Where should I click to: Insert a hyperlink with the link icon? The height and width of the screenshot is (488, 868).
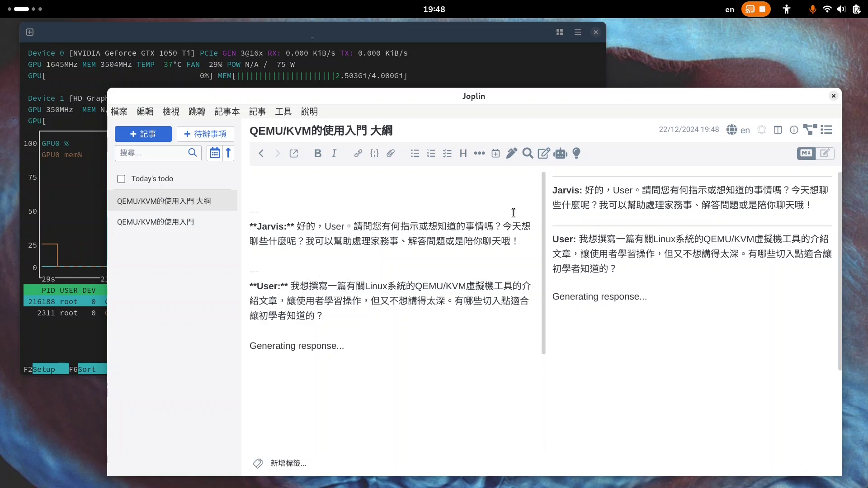(x=358, y=154)
